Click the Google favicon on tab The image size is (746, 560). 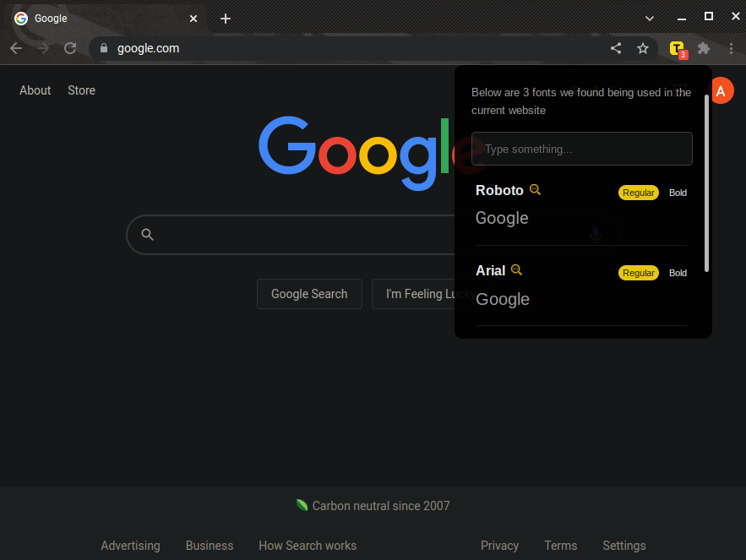(21, 19)
